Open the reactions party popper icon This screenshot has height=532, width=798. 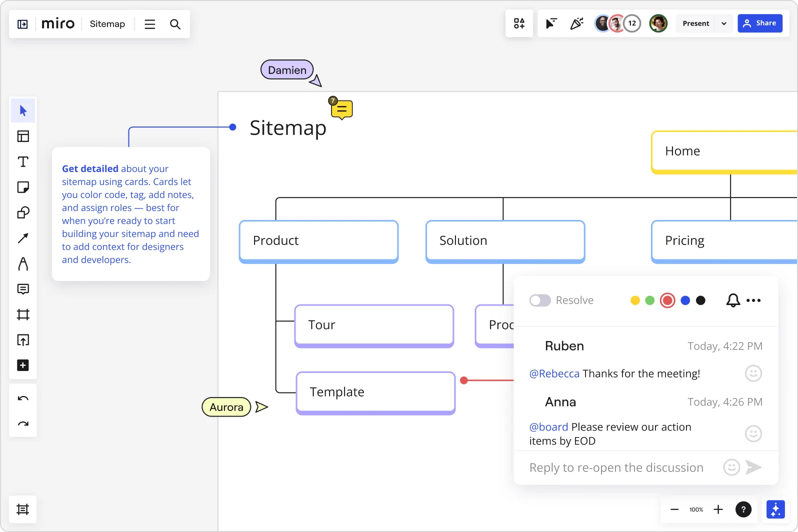pos(576,23)
